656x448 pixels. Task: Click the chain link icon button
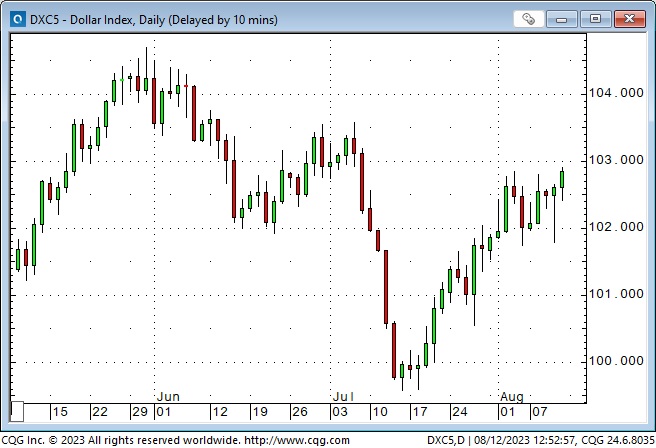(x=528, y=19)
